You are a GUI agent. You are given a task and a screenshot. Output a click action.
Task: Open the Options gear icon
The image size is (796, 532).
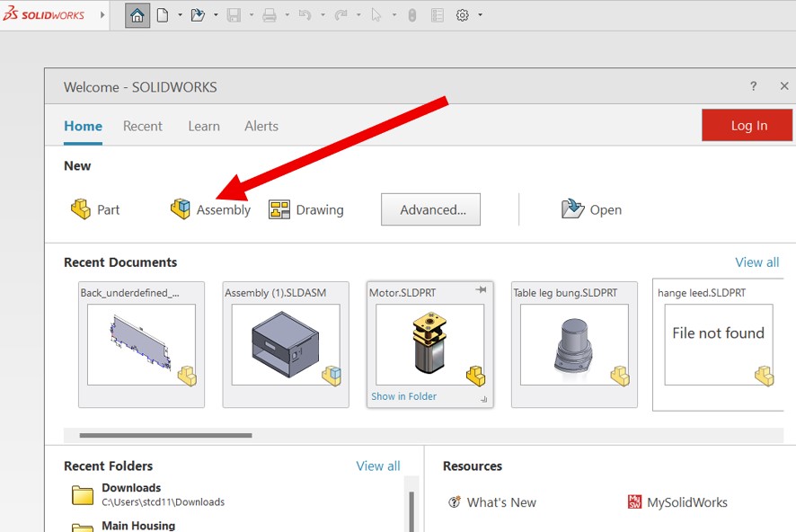[462, 15]
